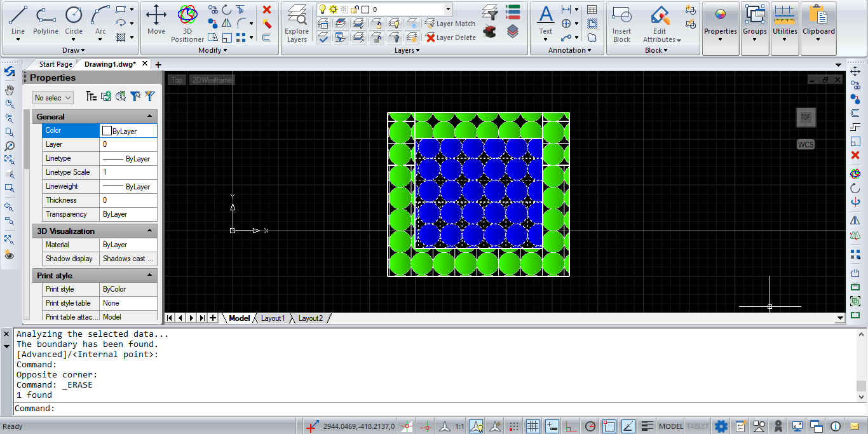Expand the Modify panel
Image resolution: width=868 pixels, height=434 pixels.
coord(213,50)
